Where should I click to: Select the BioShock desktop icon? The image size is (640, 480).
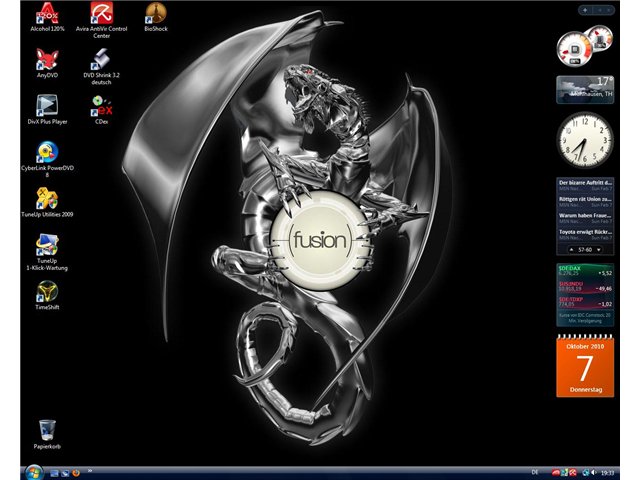click(x=156, y=16)
